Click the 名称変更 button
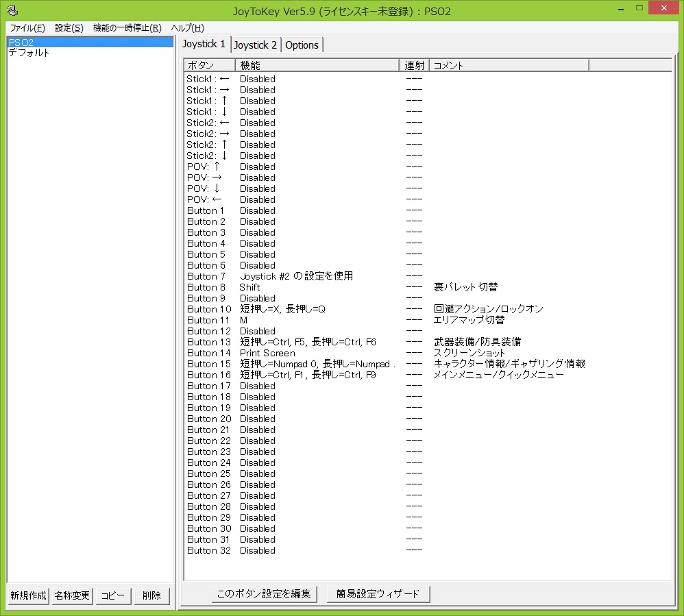684x616 pixels. (x=72, y=595)
